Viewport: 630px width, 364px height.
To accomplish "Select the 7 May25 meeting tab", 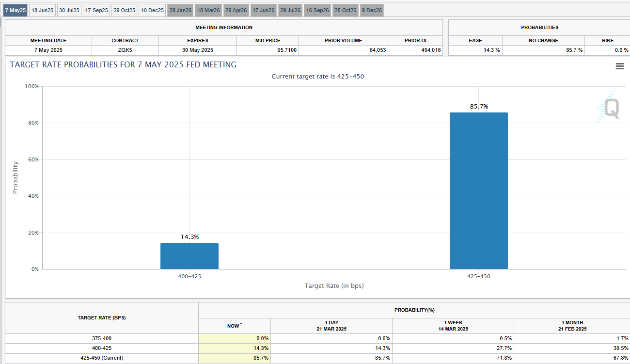I will pos(16,10).
